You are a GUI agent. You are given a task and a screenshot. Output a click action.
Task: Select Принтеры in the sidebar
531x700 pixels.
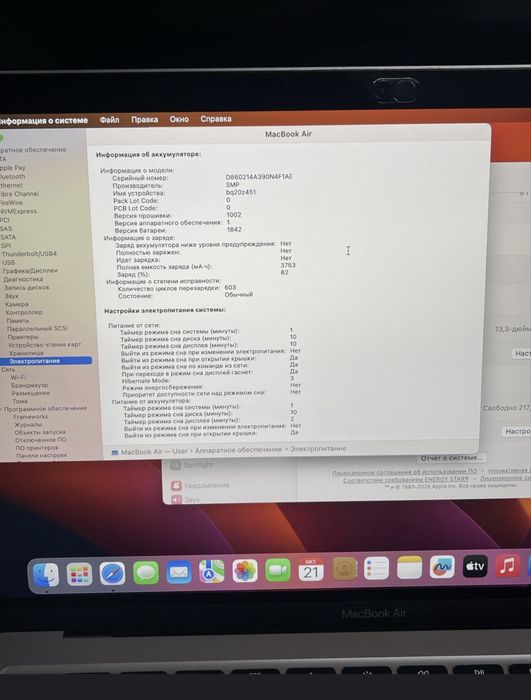tap(23, 337)
